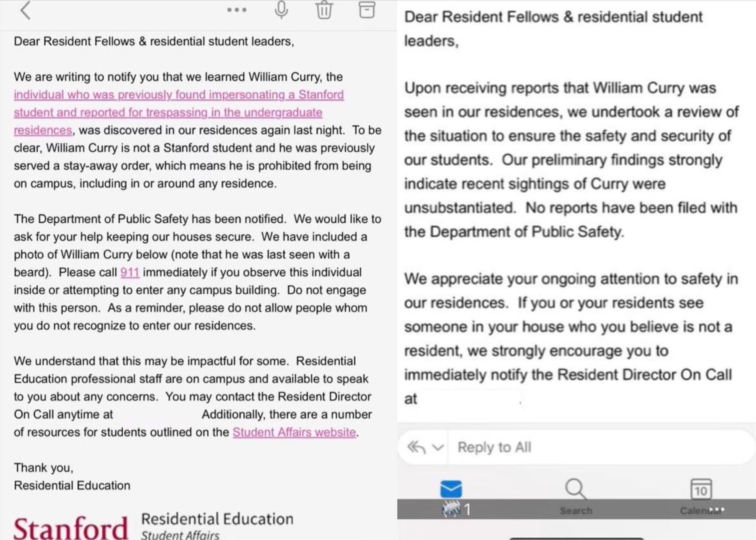This screenshot has height=540, width=756.
Task: Select the Calendar tab label
Action: tap(701, 511)
